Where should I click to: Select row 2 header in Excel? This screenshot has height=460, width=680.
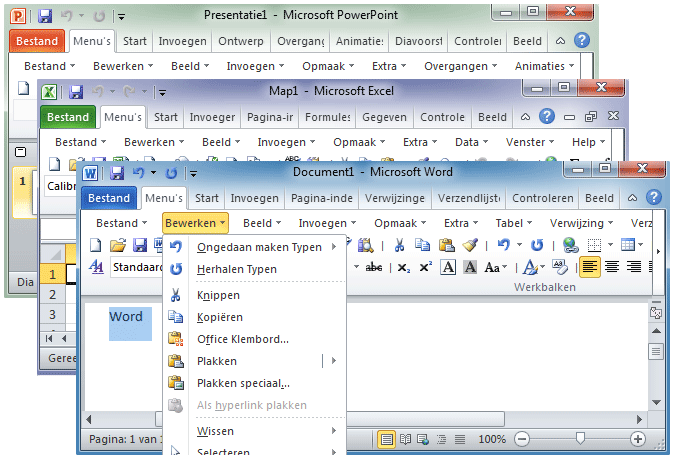[52, 294]
